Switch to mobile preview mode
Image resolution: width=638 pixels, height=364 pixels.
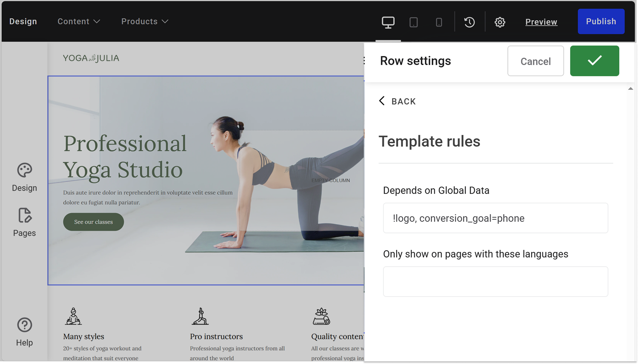(x=439, y=22)
